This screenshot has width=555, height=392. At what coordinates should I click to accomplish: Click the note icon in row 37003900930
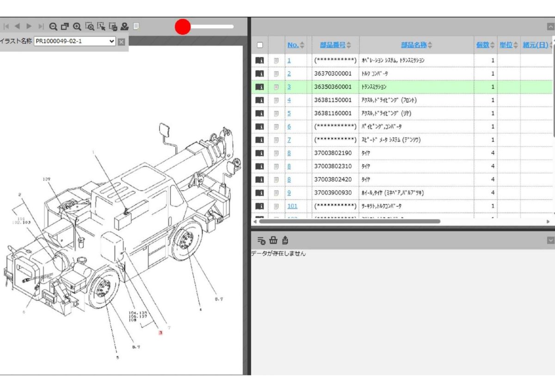[x=276, y=193]
